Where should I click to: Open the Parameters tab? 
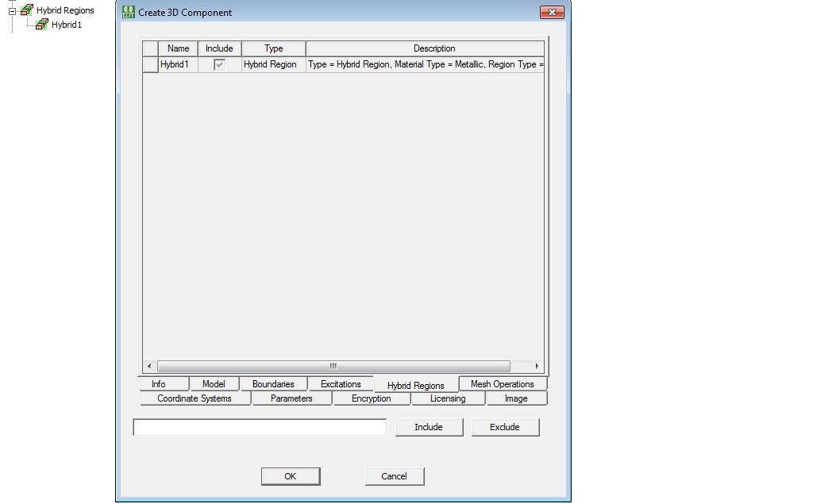(291, 398)
